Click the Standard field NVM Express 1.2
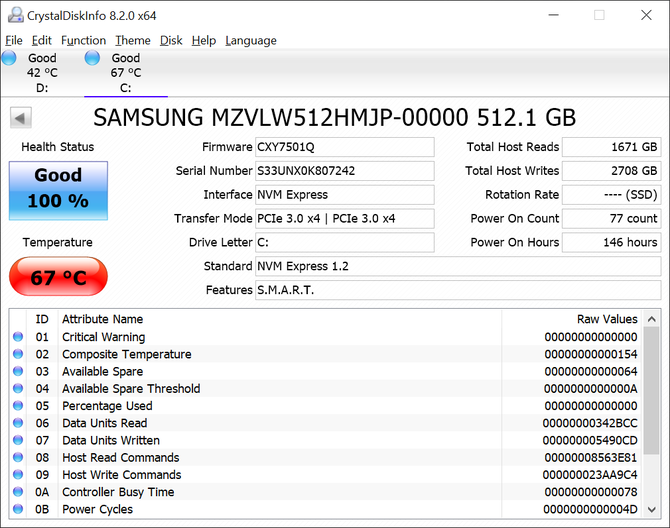 458,267
